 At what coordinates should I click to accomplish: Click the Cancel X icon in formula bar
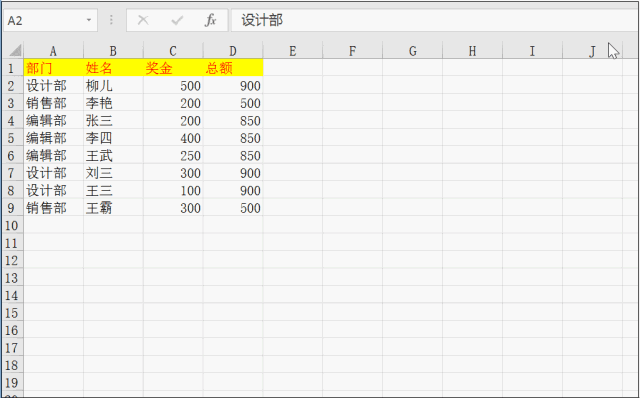click(143, 20)
